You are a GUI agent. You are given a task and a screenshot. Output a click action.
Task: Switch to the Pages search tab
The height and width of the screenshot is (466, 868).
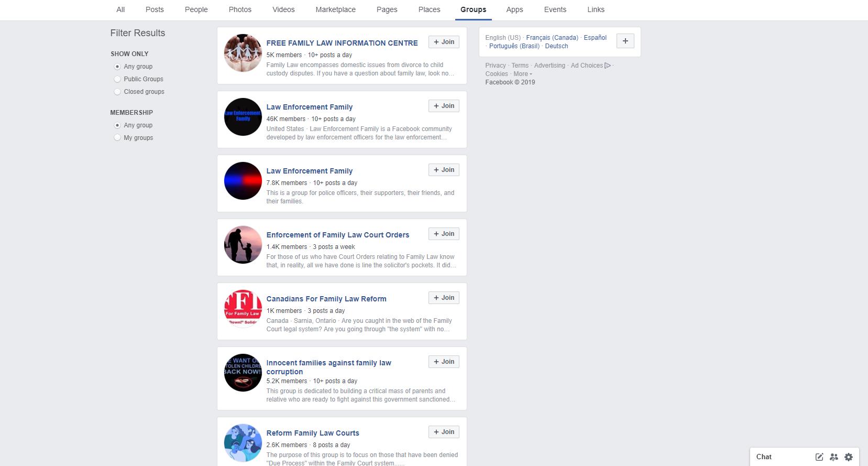point(387,9)
